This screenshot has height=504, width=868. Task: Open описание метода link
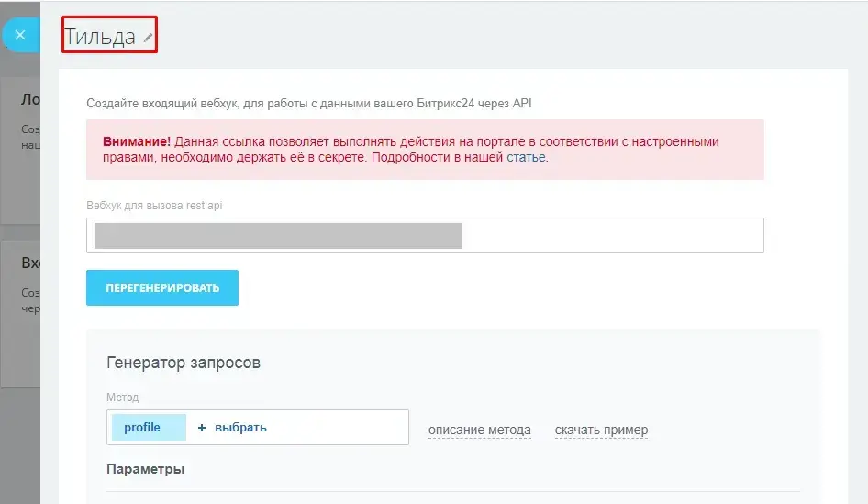coord(479,430)
